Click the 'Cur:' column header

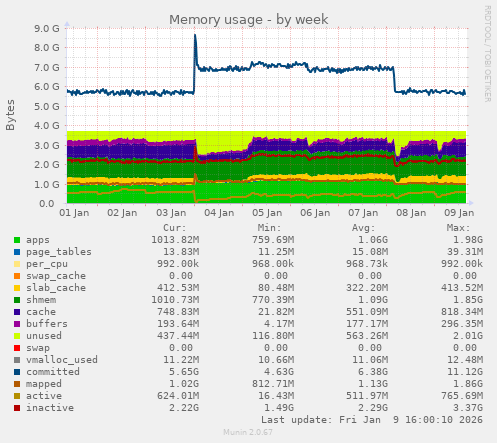[x=175, y=228]
